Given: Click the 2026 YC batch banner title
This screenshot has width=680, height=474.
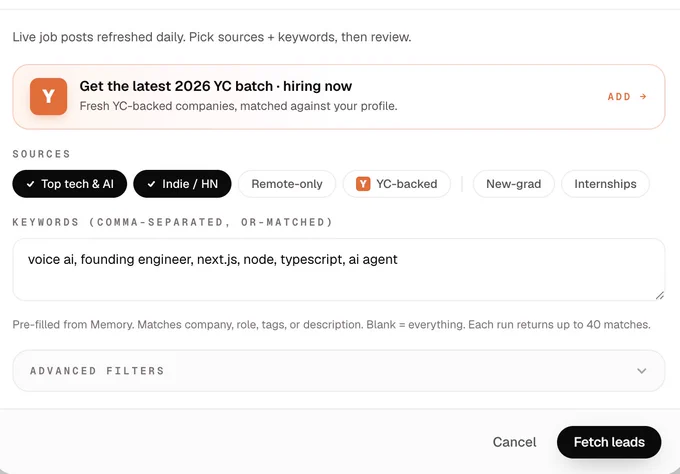Looking at the screenshot, I should point(216,86).
